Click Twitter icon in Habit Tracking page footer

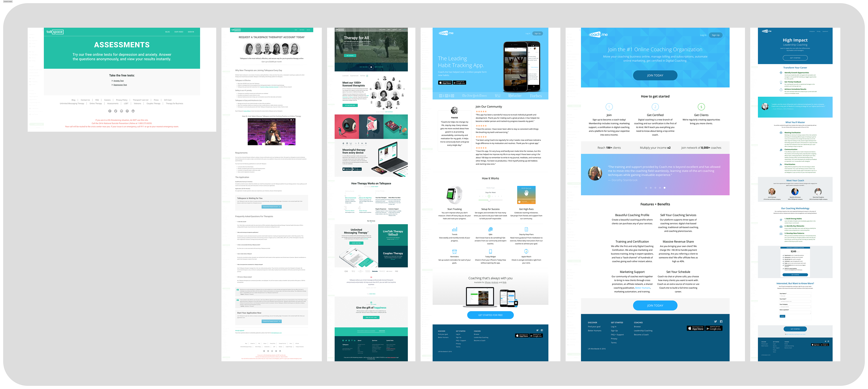[538, 330]
